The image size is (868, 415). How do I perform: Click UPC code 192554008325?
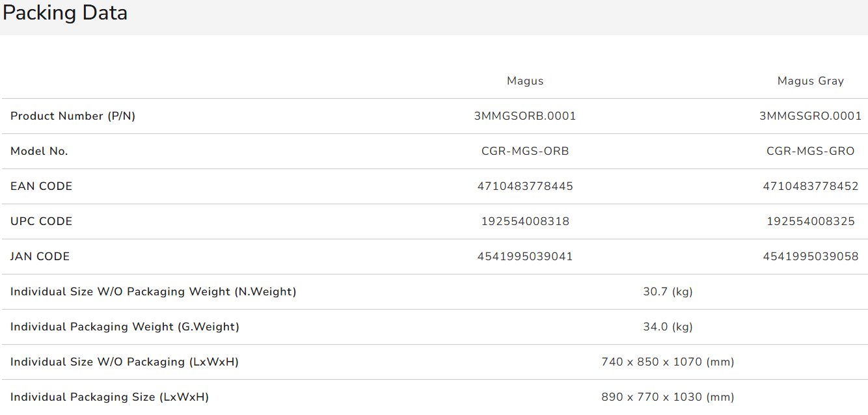[x=810, y=222]
